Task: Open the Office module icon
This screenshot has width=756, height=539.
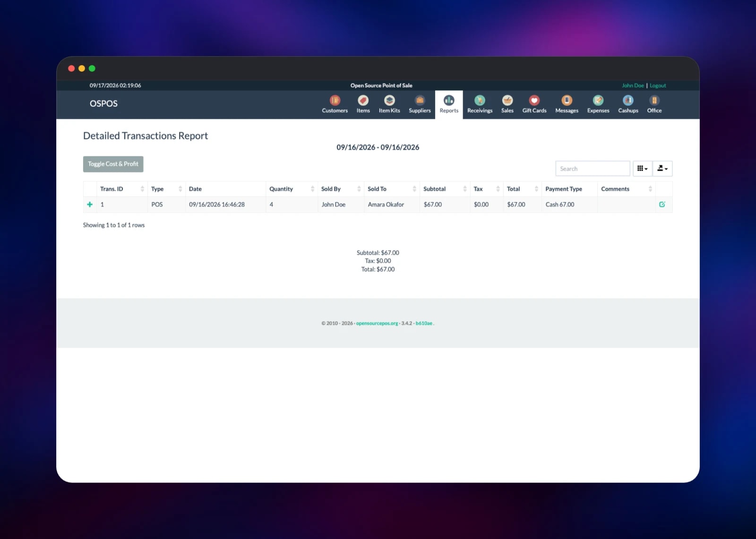Action: 654,104
